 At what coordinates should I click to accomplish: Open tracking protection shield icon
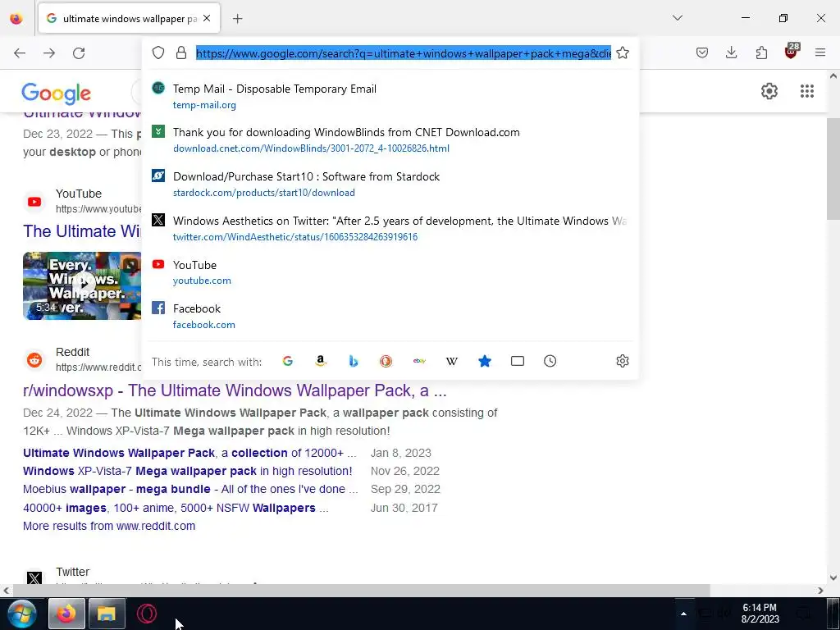pyautogui.click(x=158, y=52)
